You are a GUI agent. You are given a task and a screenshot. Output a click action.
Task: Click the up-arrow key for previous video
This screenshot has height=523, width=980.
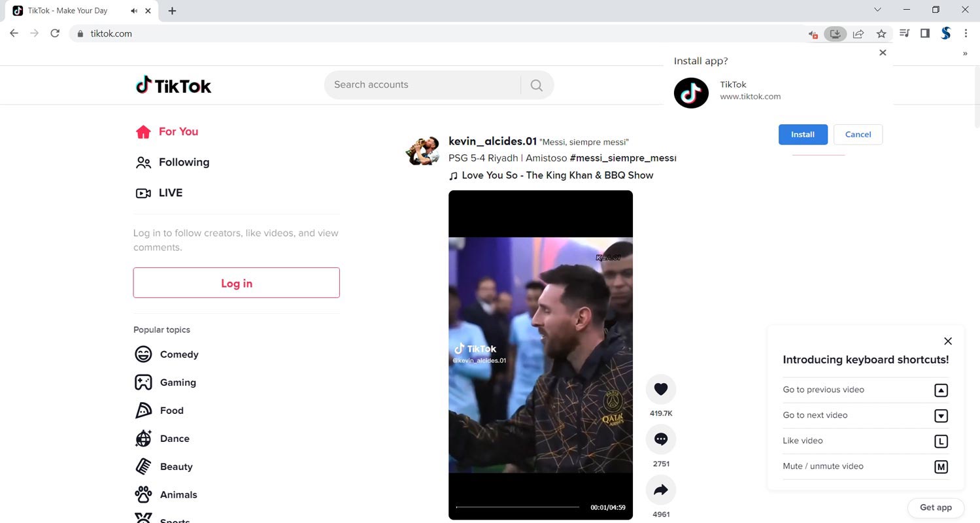pos(941,390)
